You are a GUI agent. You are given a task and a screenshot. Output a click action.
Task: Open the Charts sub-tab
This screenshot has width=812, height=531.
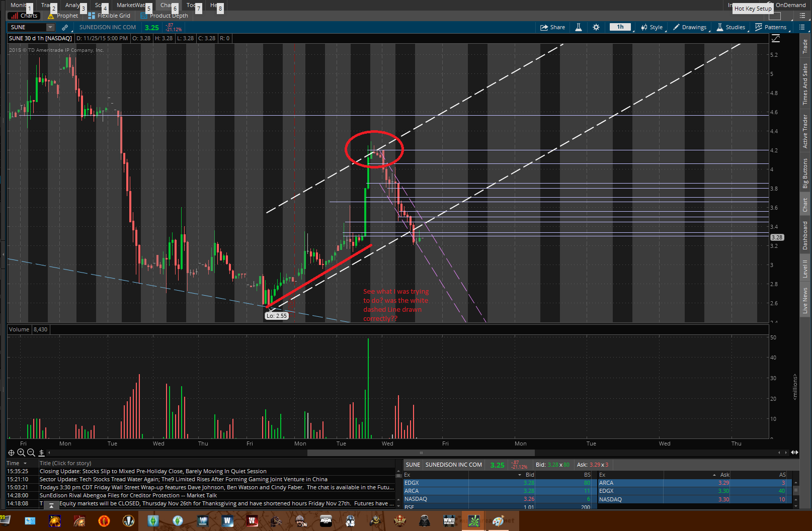[23, 16]
